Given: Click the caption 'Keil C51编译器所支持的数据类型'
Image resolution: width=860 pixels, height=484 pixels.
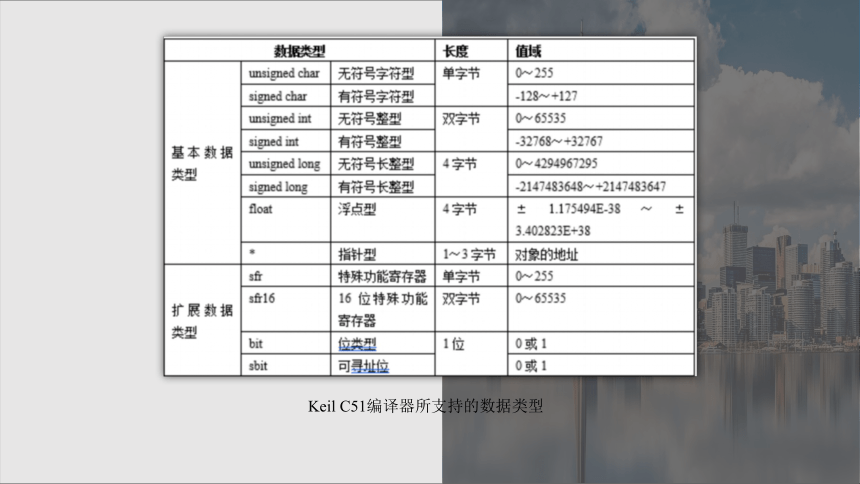Looking at the screenshot, I should pos(425,406).
